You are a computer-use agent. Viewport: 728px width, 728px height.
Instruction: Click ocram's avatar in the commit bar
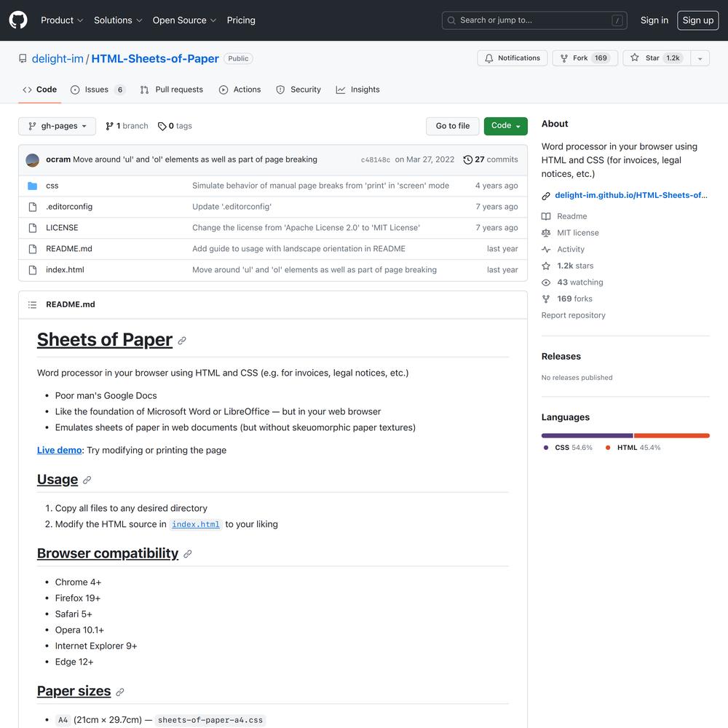pyautogui.click(x=33, y=160)
